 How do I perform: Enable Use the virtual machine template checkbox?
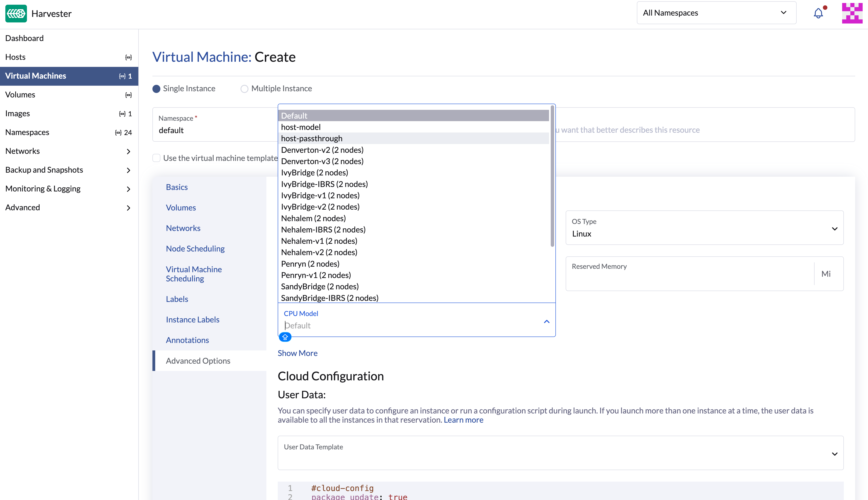(x=156, y=158)
